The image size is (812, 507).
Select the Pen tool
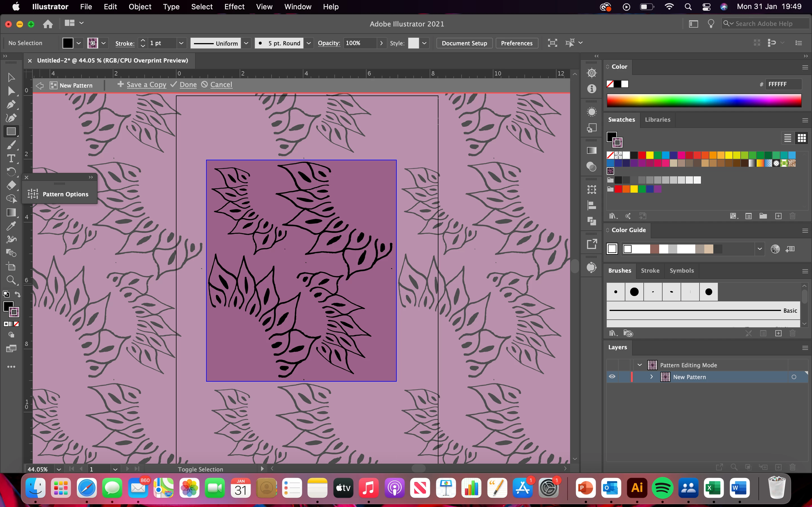[x=11, y=104]
